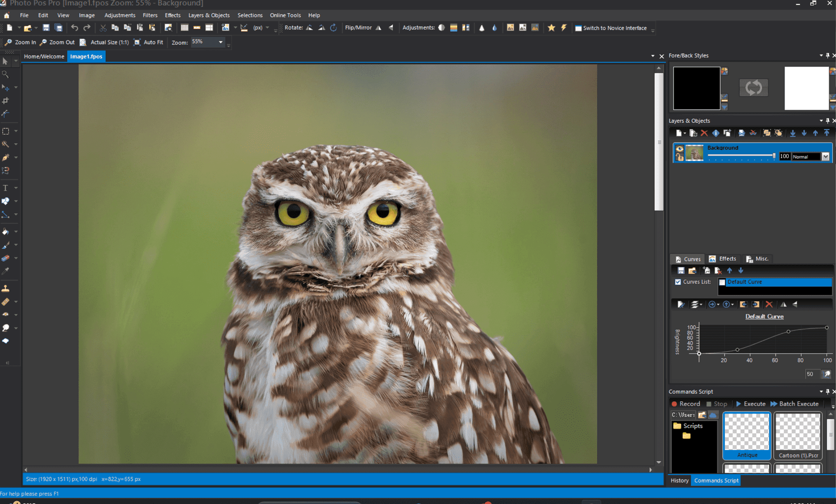Redo the last undone action
Image resolution: width=836 pixels, height=504 pixels.
pyautogui.click(x=87, y=28)
